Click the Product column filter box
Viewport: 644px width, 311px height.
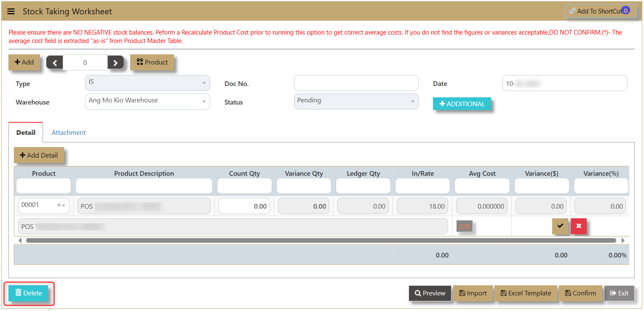pyautogui.click(x=44, y=186)
